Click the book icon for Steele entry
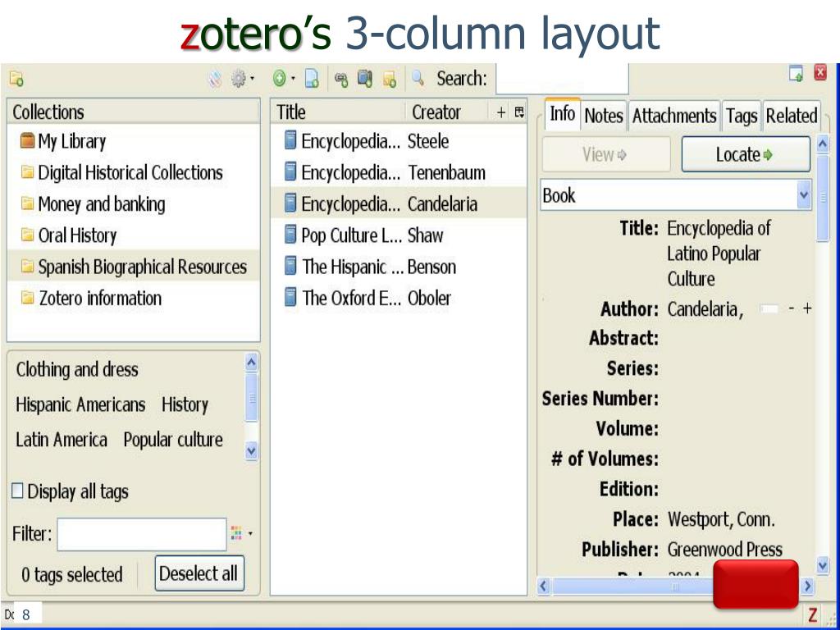The height and width of the screenshot is (630, 840). click(x=290, y=141)
